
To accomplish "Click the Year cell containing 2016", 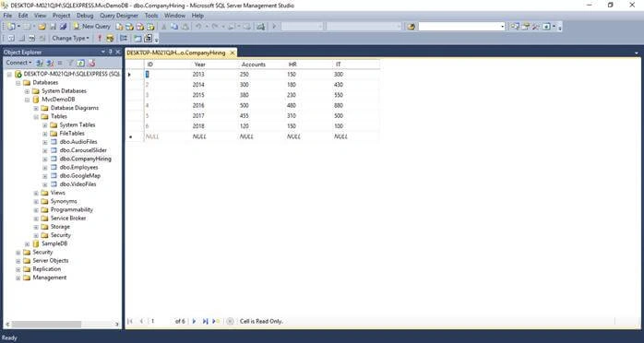I will coord(214,105).
